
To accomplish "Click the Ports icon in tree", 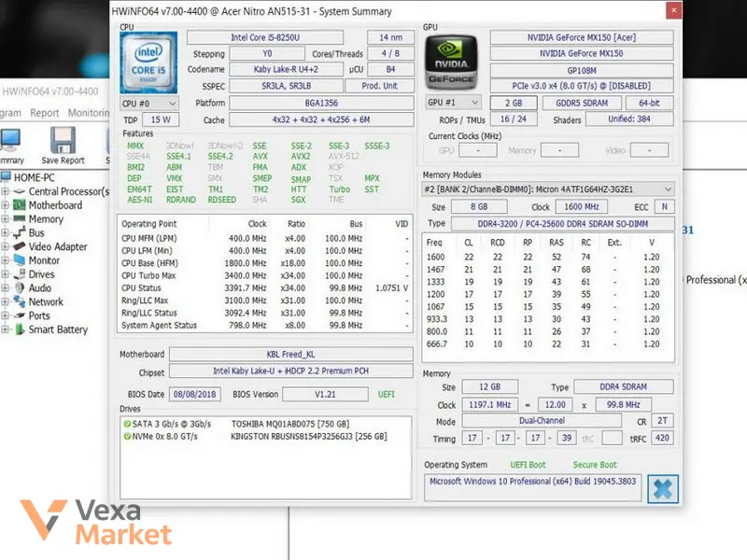I will point(19,315).
